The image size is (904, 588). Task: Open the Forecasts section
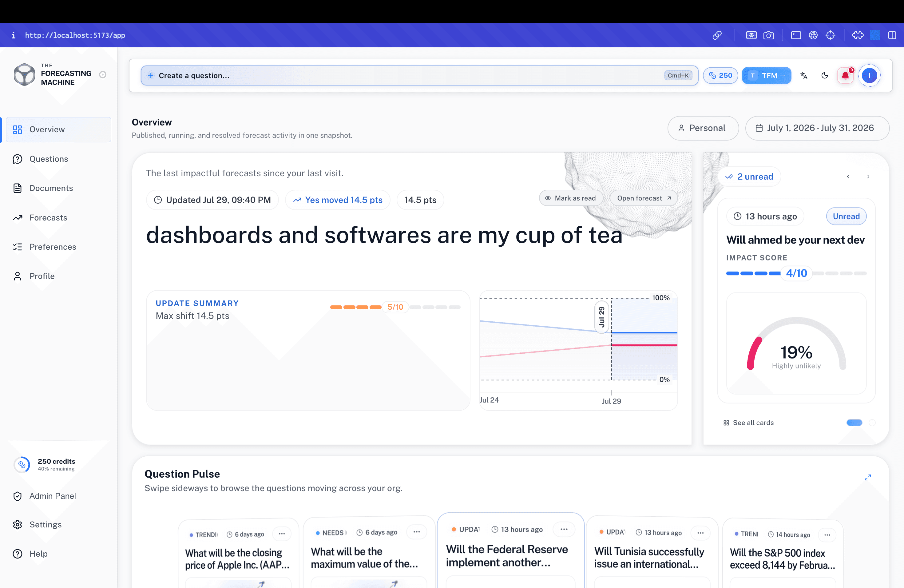click(x=58, y=218)
